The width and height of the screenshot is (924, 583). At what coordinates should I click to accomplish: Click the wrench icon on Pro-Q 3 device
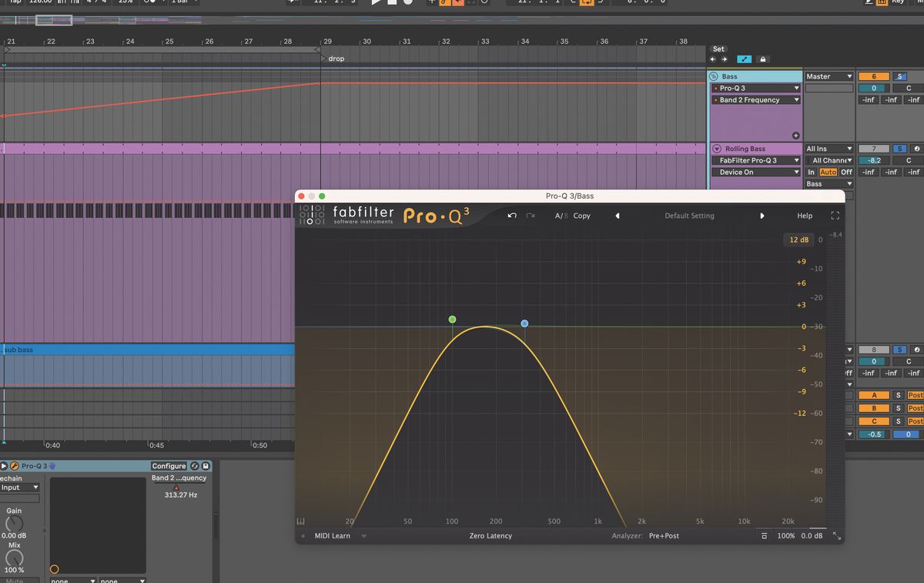tap(15, 466)
